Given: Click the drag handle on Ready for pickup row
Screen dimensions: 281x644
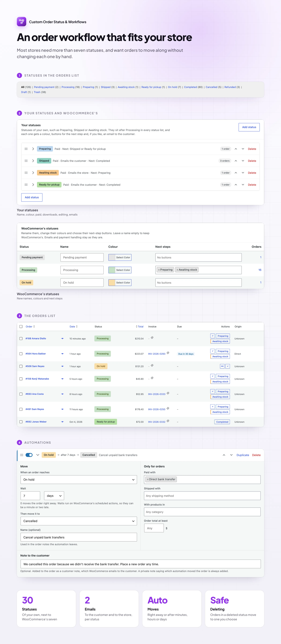Looking at the screenshot, I should point(26,185).
